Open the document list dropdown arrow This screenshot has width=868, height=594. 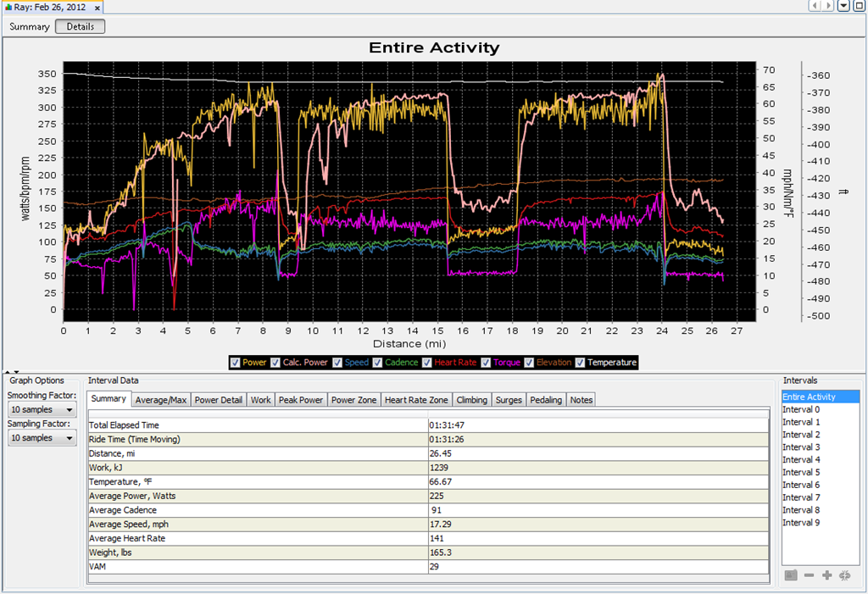pyautogui.click(x=843, y=6)
